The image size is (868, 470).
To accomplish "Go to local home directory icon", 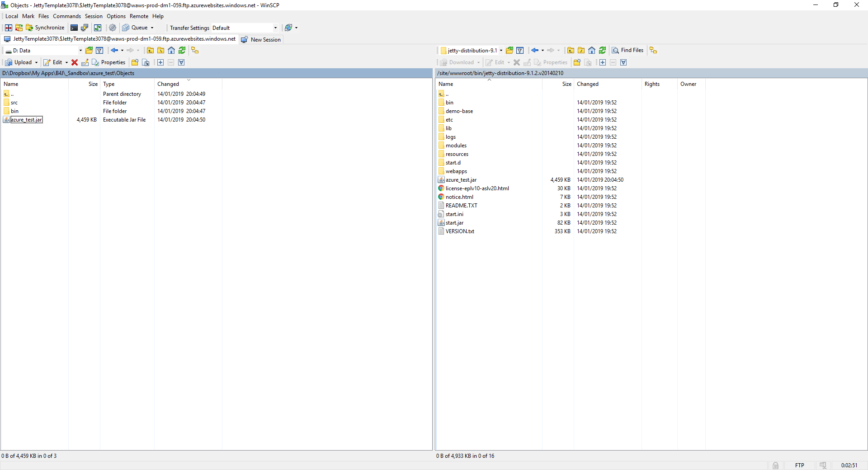I will (171, 50).
